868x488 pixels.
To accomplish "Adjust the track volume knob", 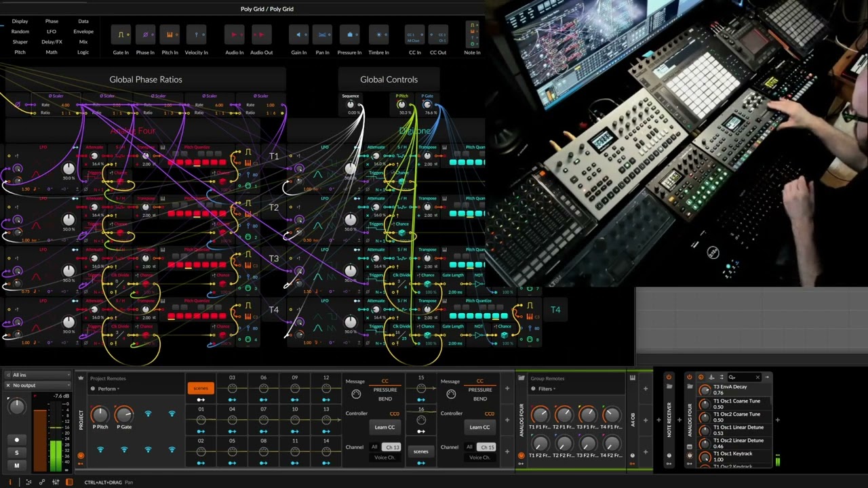I will click(x=16, y=407).
